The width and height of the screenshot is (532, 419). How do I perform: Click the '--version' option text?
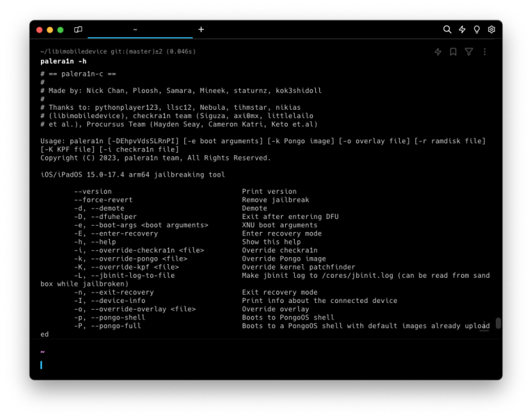pos(93,192)
